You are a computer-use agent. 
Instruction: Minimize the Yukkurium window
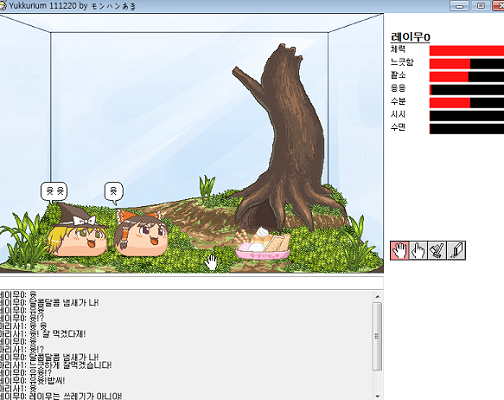click(x=459, y=6)
